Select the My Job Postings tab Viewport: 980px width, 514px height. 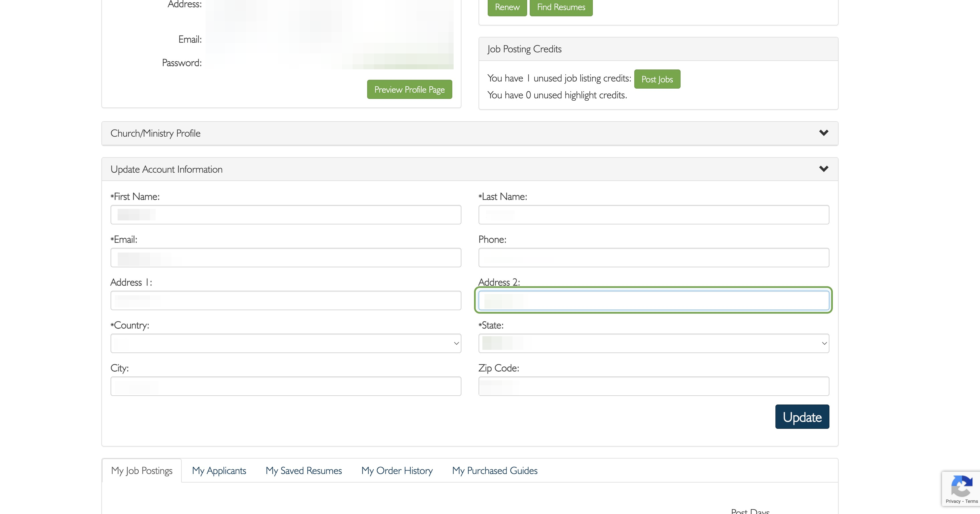point(141,471)
